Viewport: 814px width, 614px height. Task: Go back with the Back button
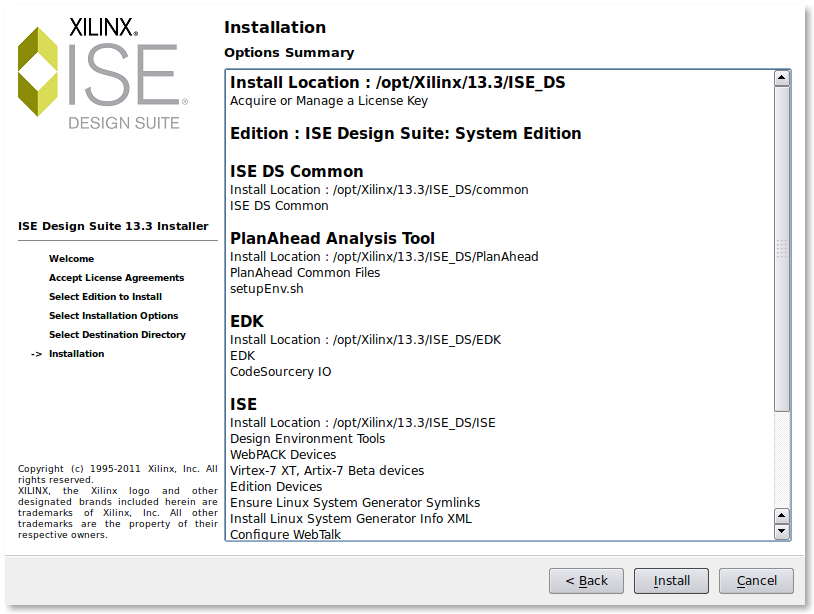tap(586, 580)
